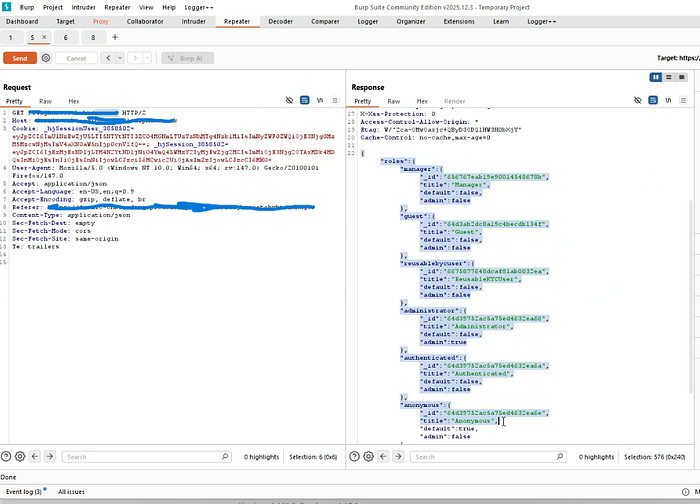Image resolution: width=700 pixels, height=504 pixels.
Task: Click the request search input field
Action: tap(146, 457)
